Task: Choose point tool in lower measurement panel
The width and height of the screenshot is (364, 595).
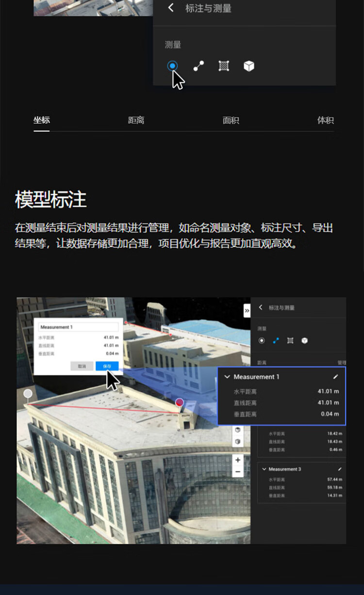Action: click(x=262, y=340)
